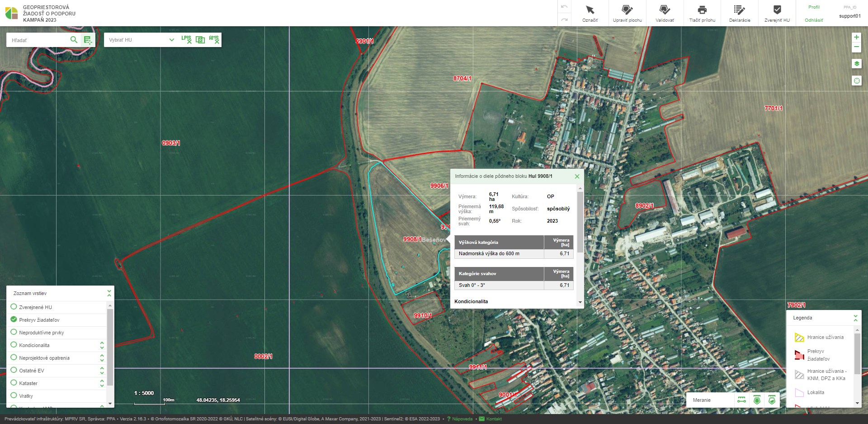Enable the Zverejnené HU layer
The height and width of the screenshot is (424, 868).
coord(14,307)
